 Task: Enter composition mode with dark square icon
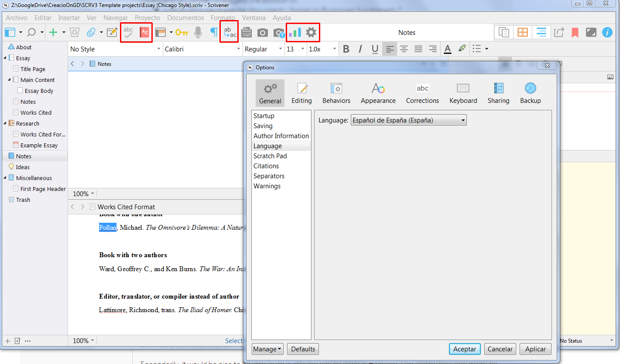[591, 32]
